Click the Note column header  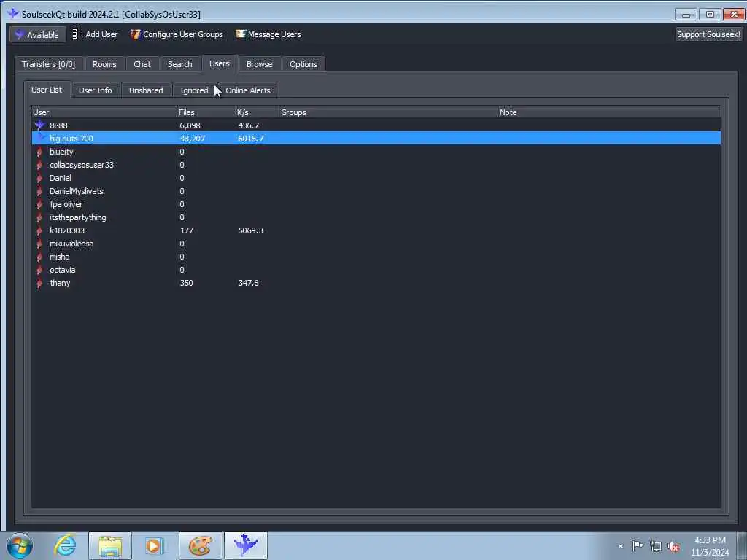pyautogui.click(x=609, y=112)
